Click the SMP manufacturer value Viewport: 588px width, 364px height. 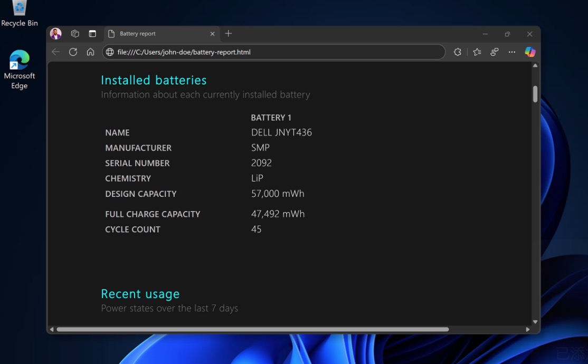[x=260, y=148]
